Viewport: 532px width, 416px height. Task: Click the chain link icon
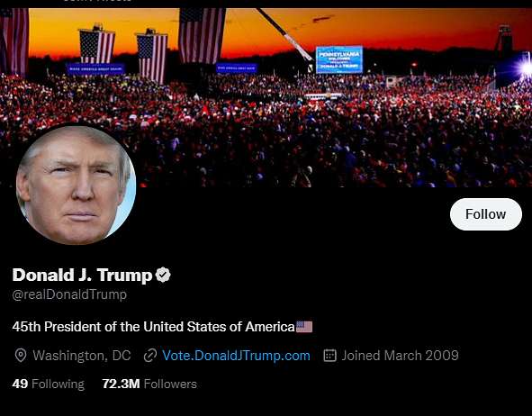[x=150, y=356]
